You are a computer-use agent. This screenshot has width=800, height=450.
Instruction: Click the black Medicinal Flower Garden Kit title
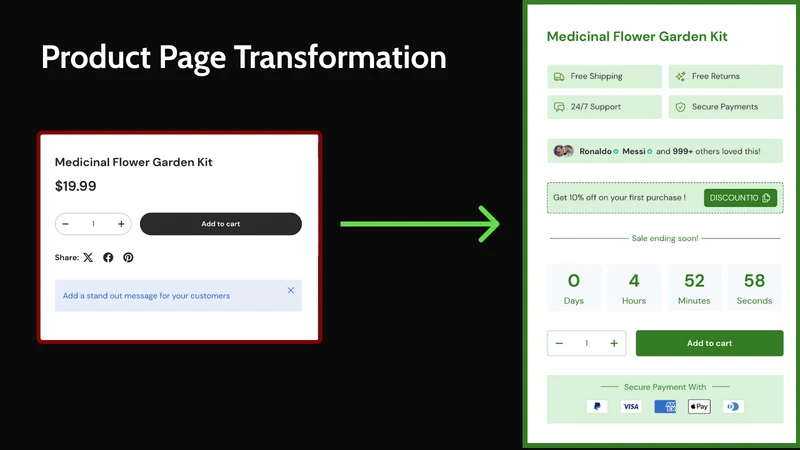[x=134, y=162]
